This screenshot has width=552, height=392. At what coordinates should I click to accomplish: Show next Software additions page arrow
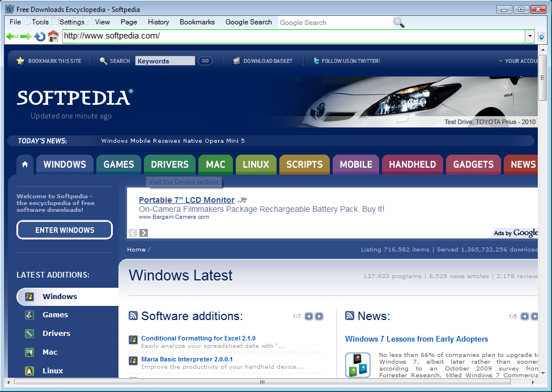(x=319, y=316)
